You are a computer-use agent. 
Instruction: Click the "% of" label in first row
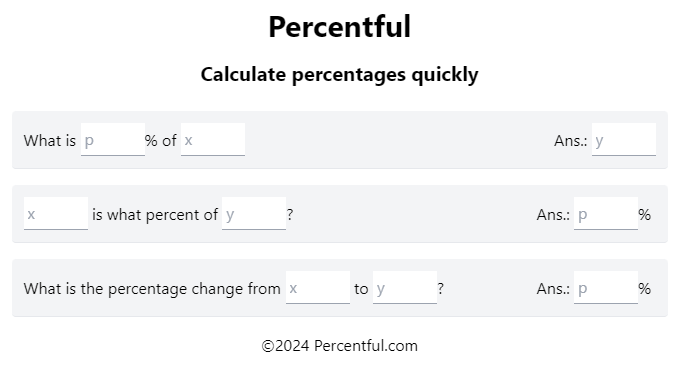[x=161, y=141]
